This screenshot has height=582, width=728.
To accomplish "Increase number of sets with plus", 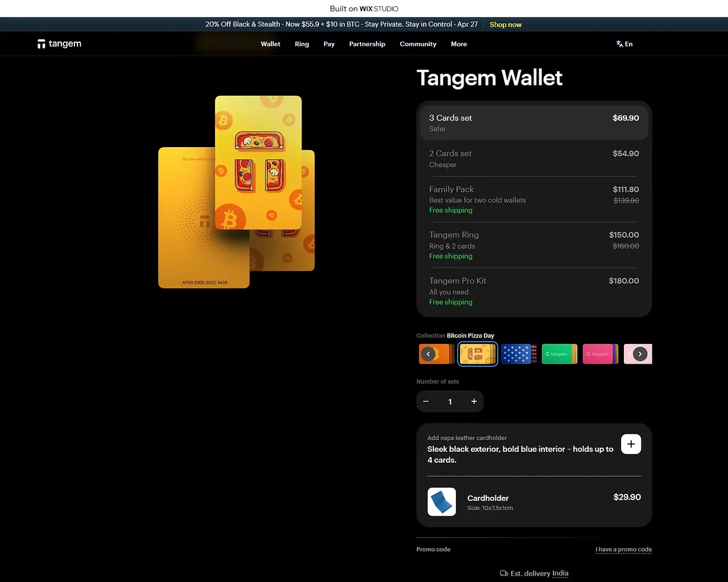I will (x=474, y=401).
